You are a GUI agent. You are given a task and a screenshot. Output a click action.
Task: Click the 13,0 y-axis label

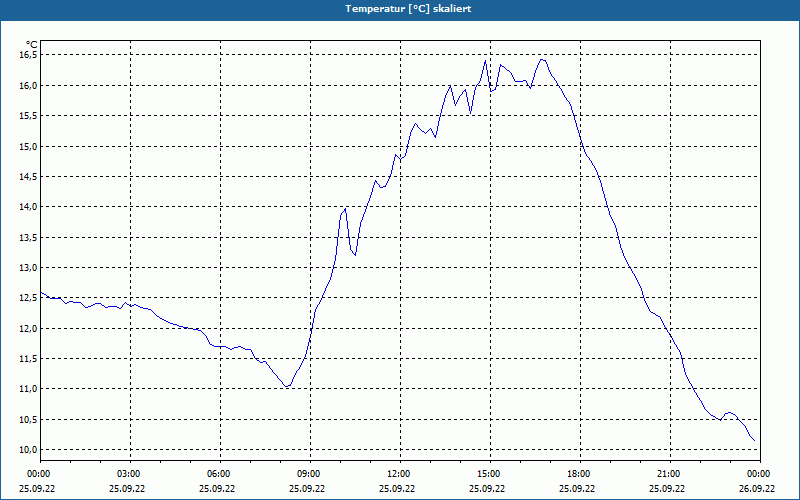[x=29, y=267]
